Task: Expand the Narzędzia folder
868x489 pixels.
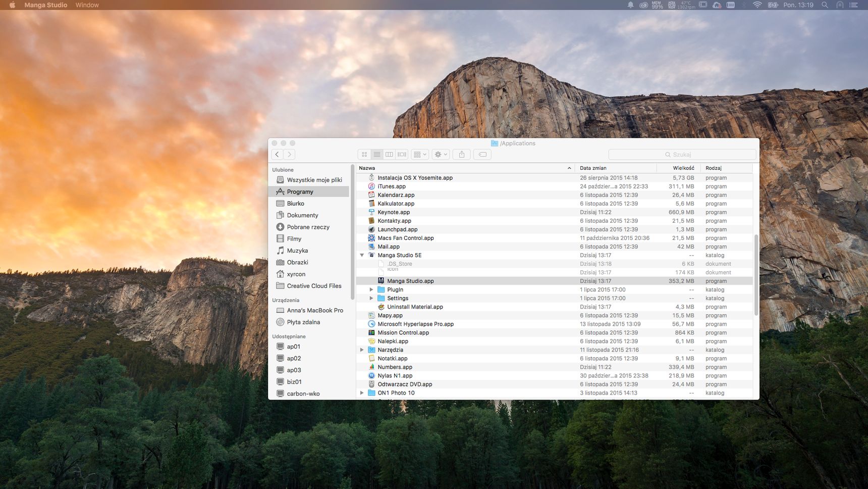Action: coord(362,350)
